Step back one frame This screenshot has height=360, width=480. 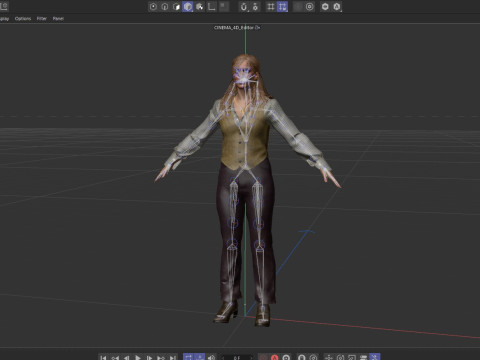tap(126, 358)
